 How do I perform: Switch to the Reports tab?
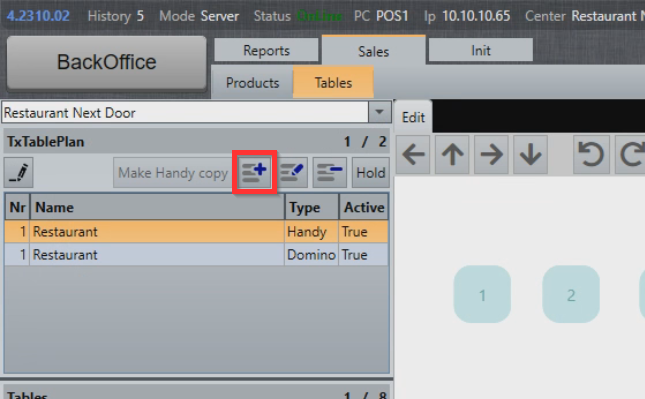point(267,50)
